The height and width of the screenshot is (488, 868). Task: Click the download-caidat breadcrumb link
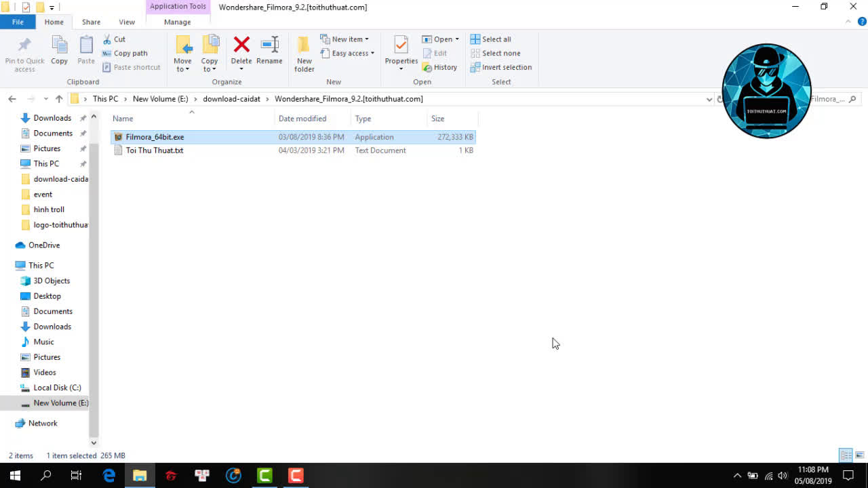(231, 99)
